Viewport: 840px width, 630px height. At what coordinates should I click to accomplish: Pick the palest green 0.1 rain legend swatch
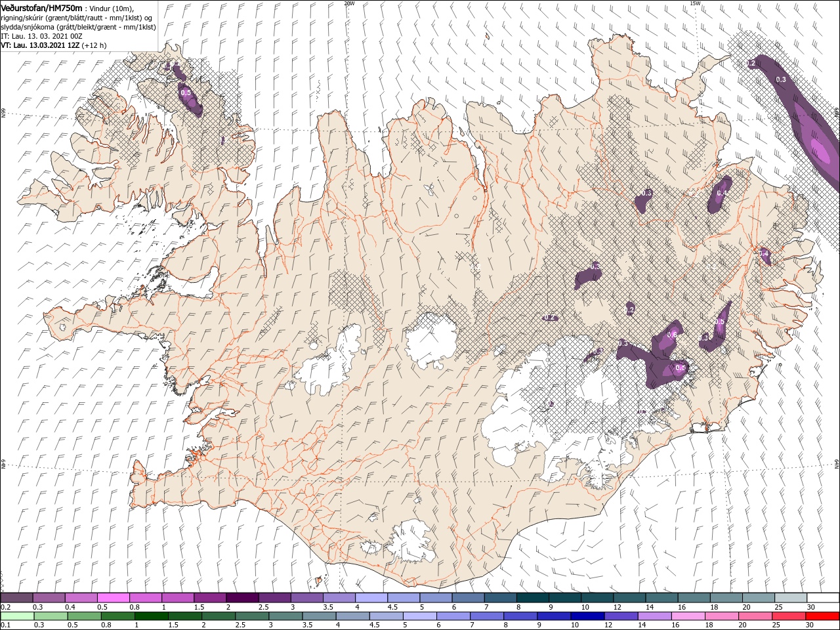click(16, 616)
